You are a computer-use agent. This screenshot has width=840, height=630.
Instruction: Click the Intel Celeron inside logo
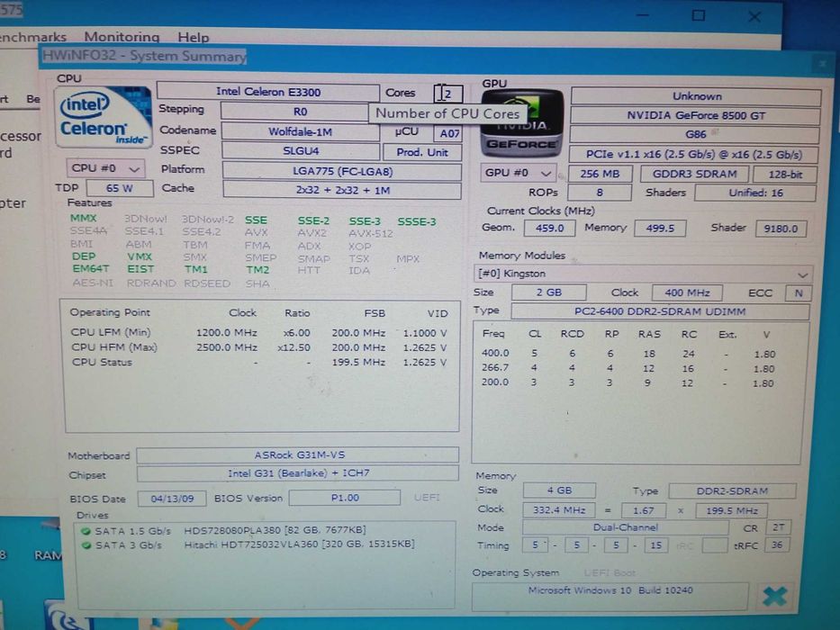(103, 118)
